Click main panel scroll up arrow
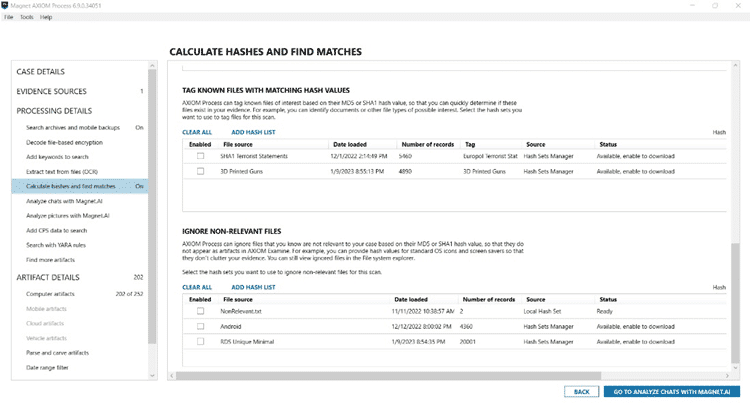Screen dimensions: 750x403 click(735, 65)
